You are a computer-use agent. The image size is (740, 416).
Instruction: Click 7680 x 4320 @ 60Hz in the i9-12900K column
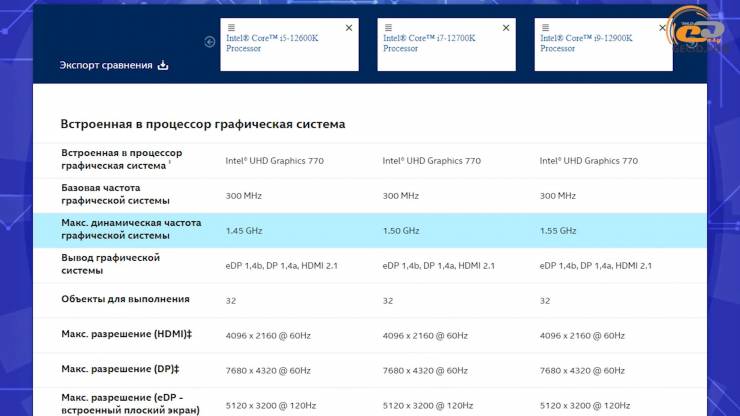tap(582, 370)
